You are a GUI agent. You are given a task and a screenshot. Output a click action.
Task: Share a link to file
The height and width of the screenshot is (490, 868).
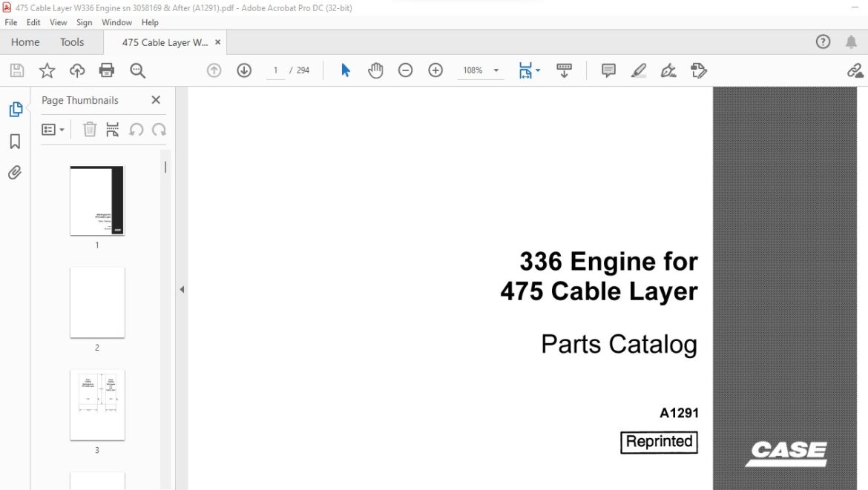[x=855, y=70]
